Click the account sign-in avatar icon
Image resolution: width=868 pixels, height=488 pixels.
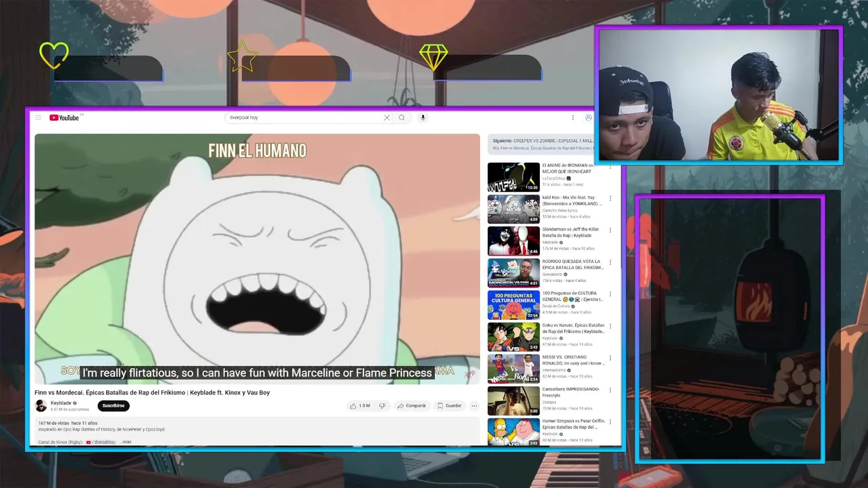point(588,117)
